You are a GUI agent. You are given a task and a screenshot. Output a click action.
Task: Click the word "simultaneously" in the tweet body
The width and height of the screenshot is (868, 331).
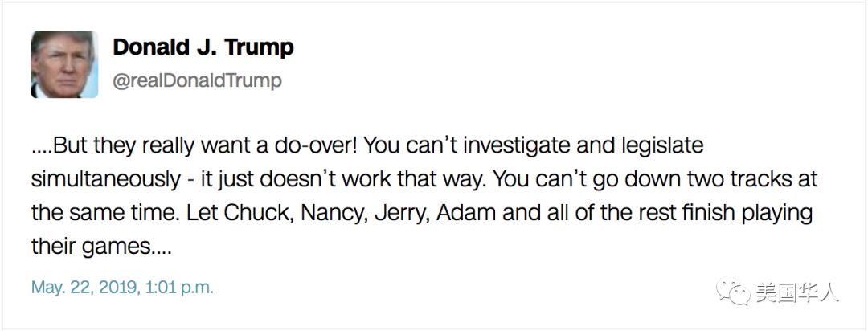[106, 181]
